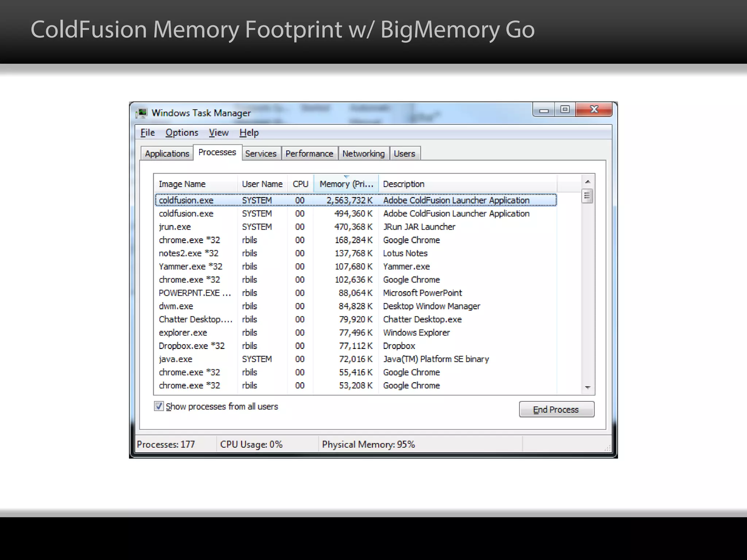Select chrome.exe row using 102,636 K

[356, 280]
